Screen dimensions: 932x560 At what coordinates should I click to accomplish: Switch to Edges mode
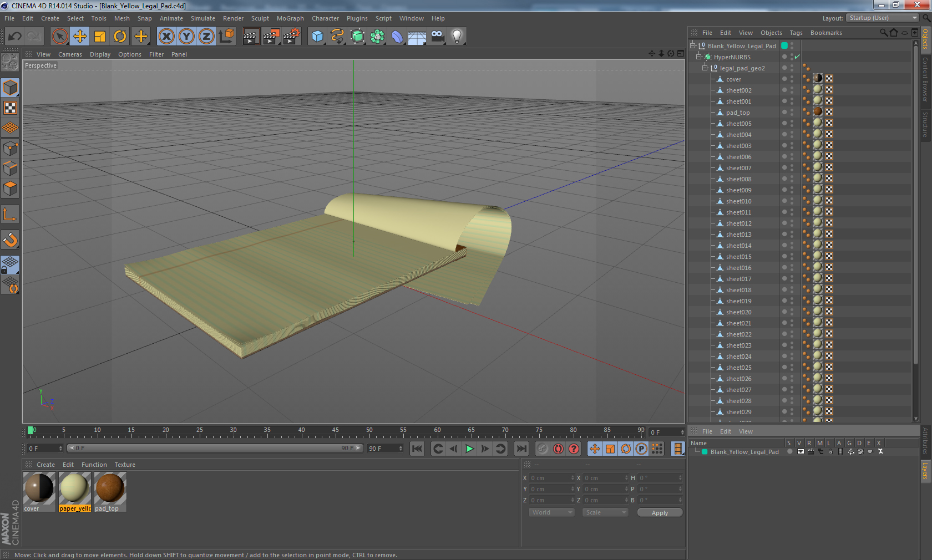(x=10, y=169)
